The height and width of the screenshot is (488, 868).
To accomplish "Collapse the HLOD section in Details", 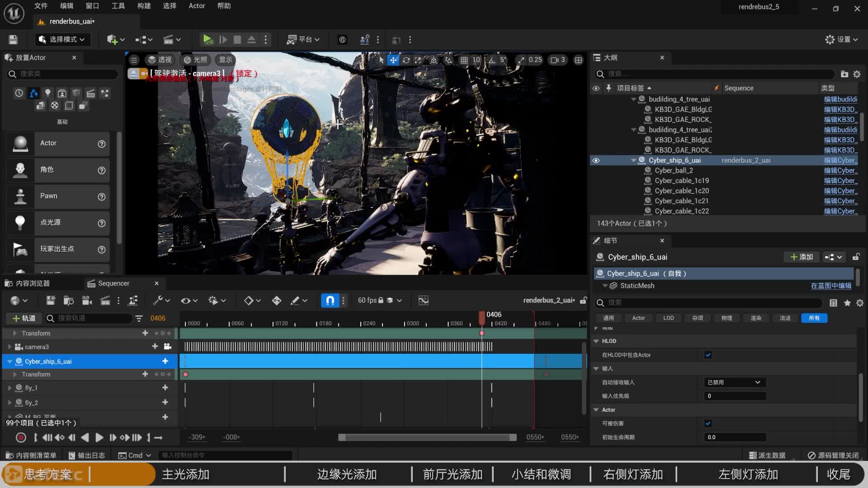I will tap(596, 341).
